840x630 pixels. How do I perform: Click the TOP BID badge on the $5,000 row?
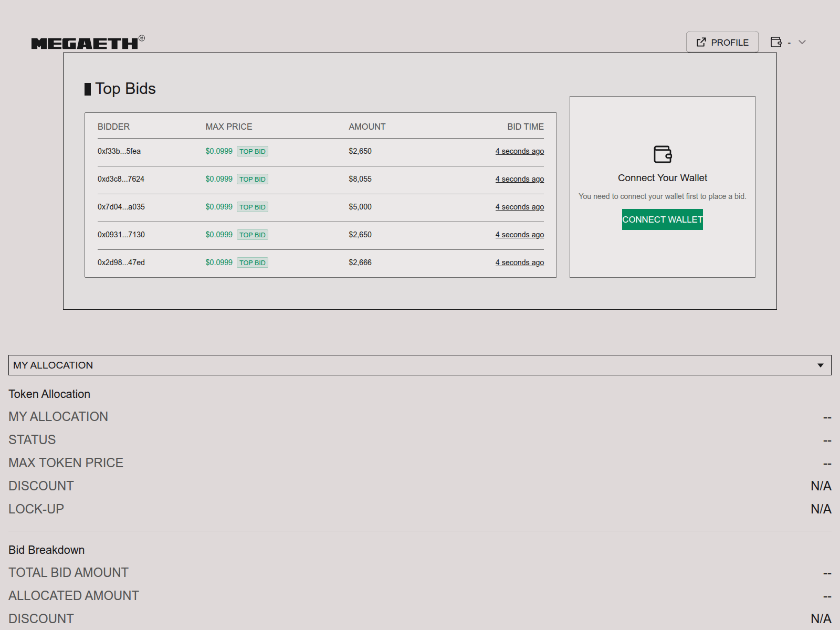(x=253, y=207)
